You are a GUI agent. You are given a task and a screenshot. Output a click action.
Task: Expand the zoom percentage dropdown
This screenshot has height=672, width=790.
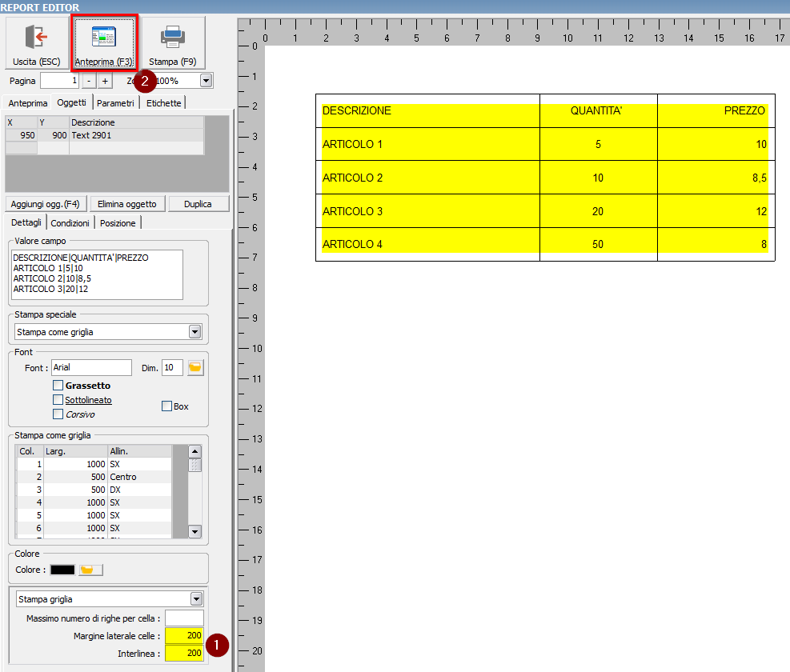tap(207, 81)
